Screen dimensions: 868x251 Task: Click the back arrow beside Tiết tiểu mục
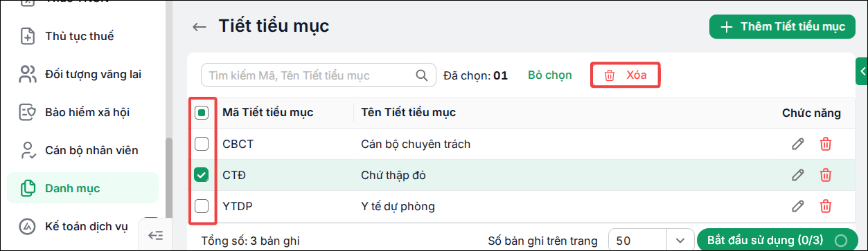200,27
